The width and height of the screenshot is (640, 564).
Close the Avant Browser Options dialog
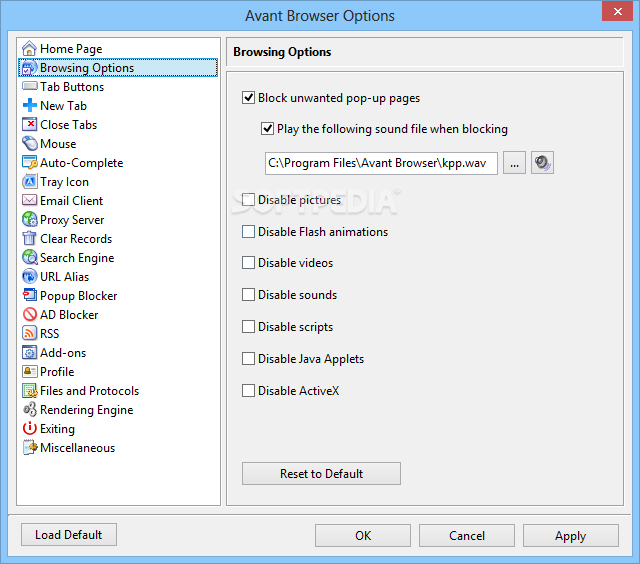point(618,11)
